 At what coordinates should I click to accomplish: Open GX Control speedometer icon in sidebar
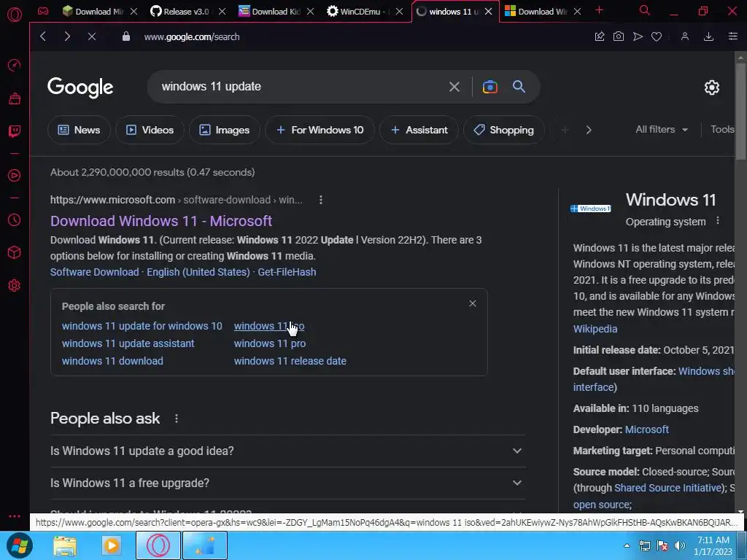15,65
